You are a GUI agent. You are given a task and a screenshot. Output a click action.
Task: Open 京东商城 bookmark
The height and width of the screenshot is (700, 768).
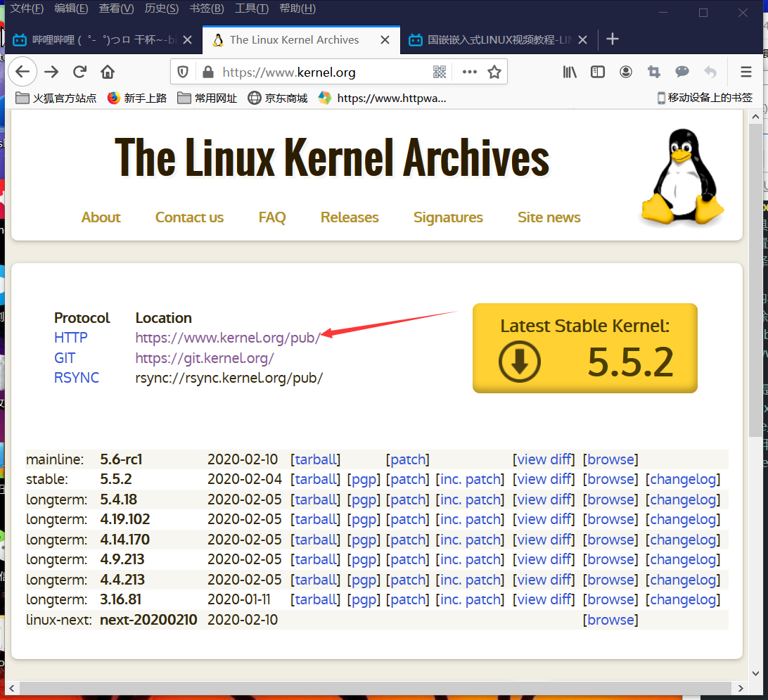click(x=278, y=98)
